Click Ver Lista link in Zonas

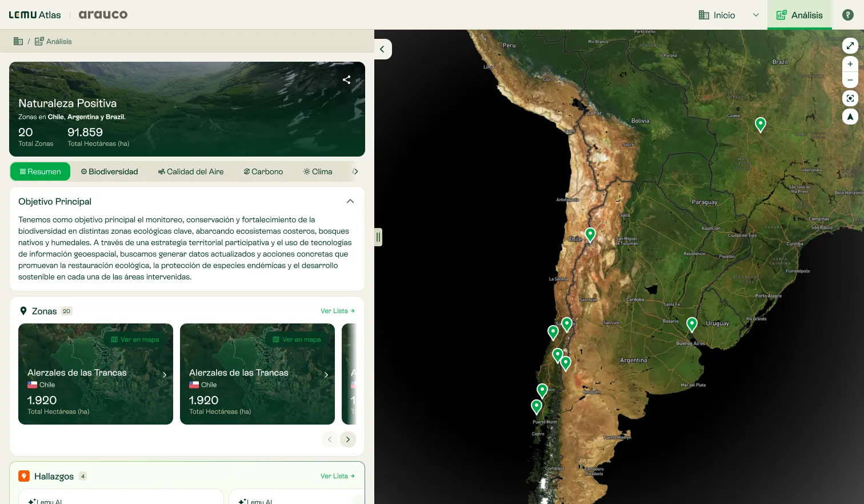(338, 311)
